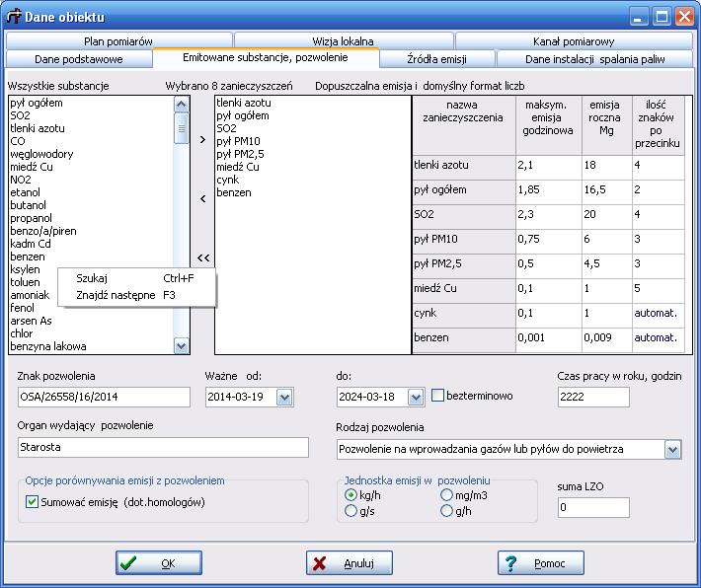
Task: Click the Znak pozwolenia input field
Action: pos(104,397)
